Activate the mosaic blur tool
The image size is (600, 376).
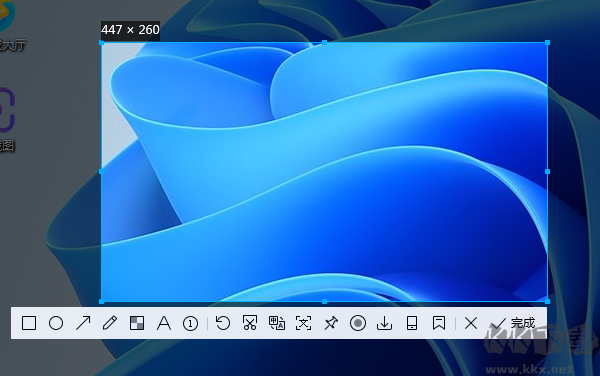click(137, 323)
